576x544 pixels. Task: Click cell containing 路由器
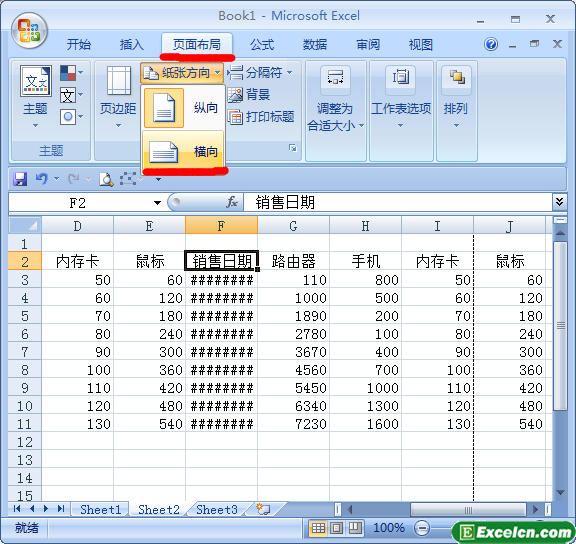pos(293,262)
